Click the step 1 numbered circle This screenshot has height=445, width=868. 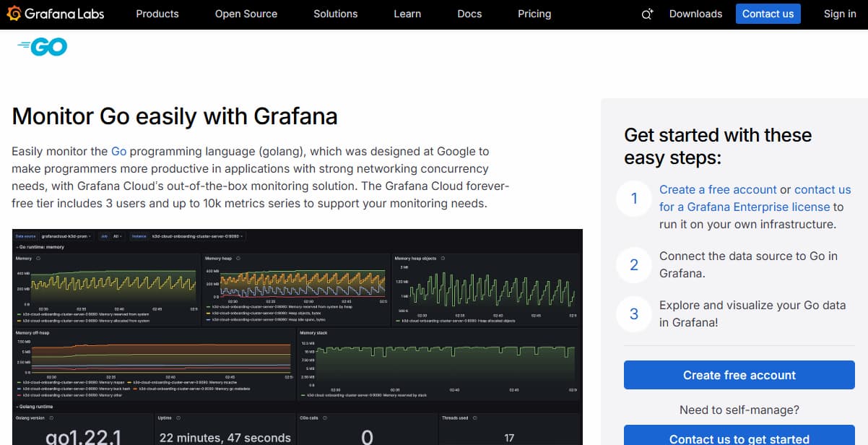(633, 199)
